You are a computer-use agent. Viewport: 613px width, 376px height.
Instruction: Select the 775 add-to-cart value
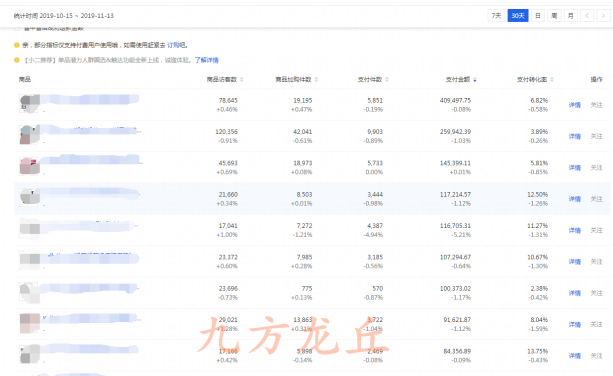307,288
